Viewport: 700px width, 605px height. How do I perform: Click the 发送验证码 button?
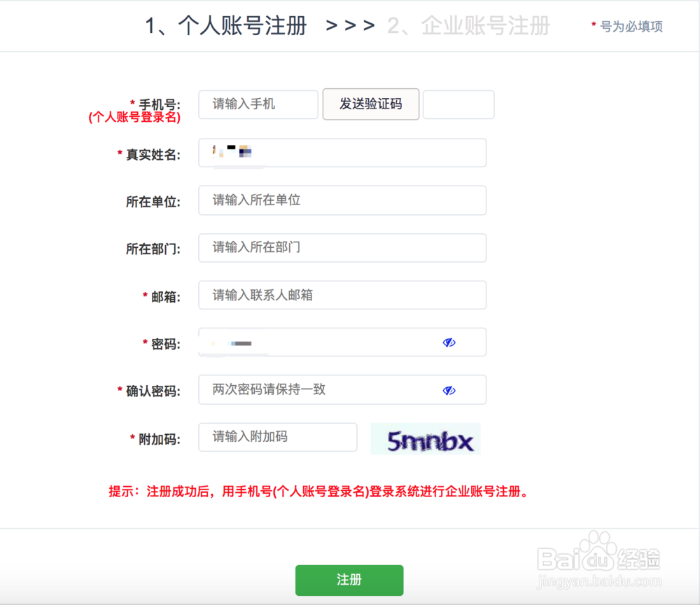[371, 104]
